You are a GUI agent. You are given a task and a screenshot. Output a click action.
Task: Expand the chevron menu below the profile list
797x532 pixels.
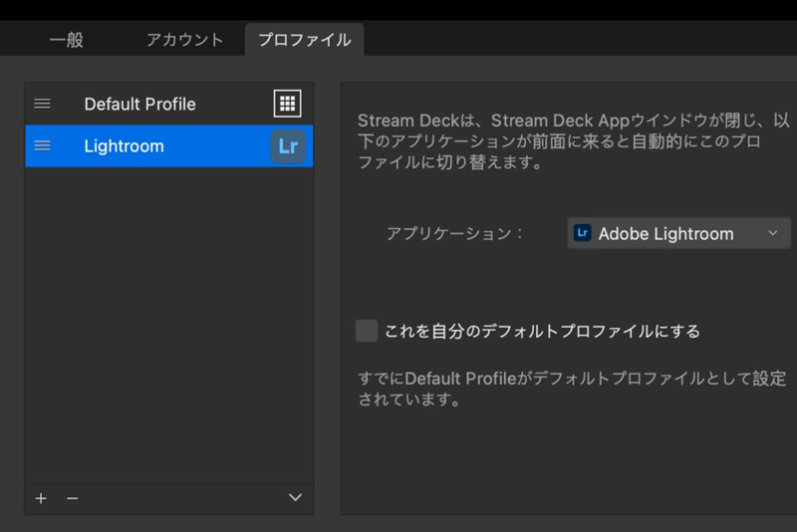pyautogui.click(x=295, y=497)
